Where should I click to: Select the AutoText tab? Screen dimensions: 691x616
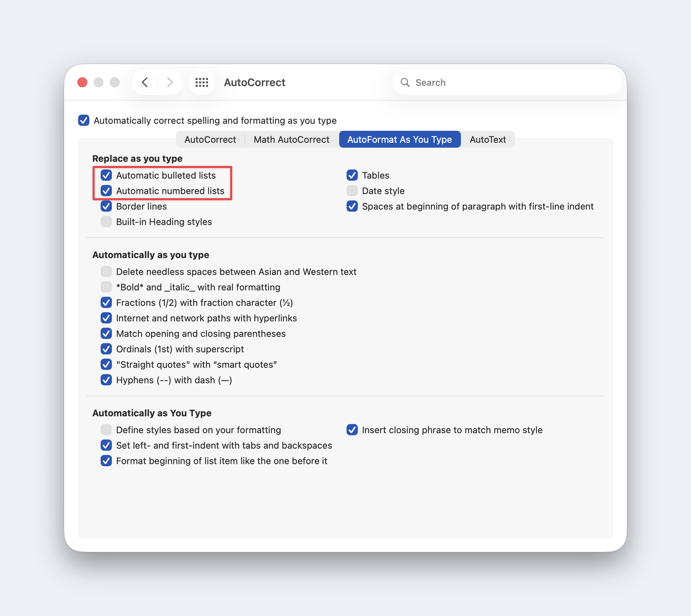[488, 140]
